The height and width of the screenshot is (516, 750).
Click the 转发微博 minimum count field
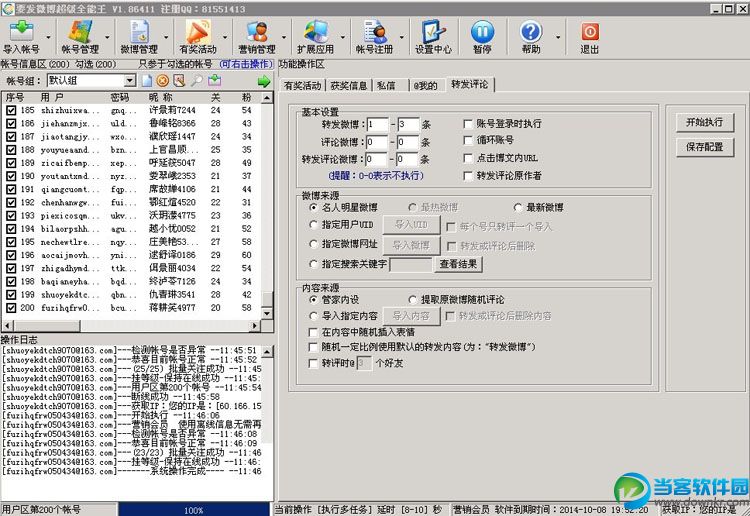tap(377, 125)
